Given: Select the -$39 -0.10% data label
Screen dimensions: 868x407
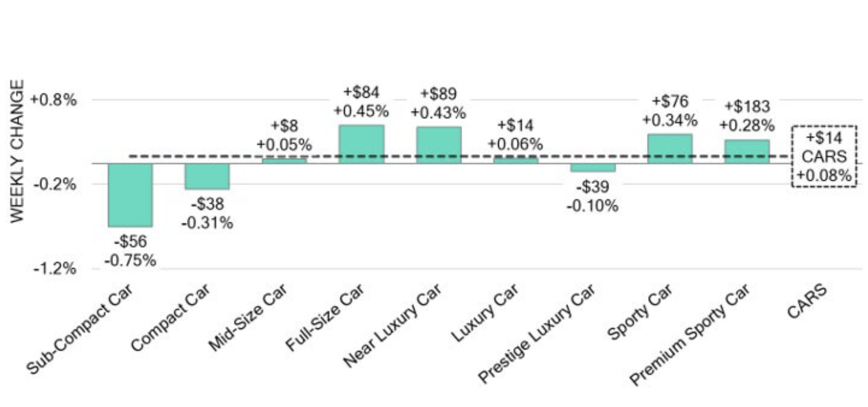Looking at the screenshot, I should click(x=592, y=196).
